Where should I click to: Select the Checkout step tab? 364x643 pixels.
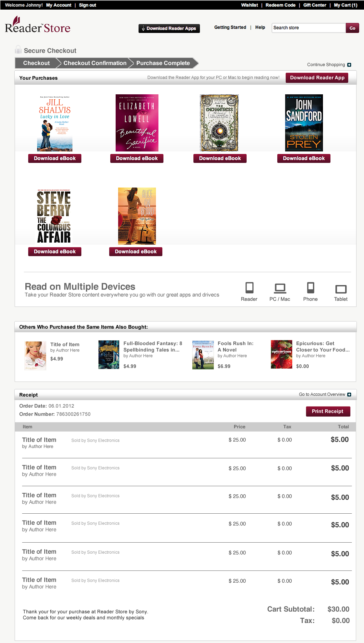pos(36,63)
